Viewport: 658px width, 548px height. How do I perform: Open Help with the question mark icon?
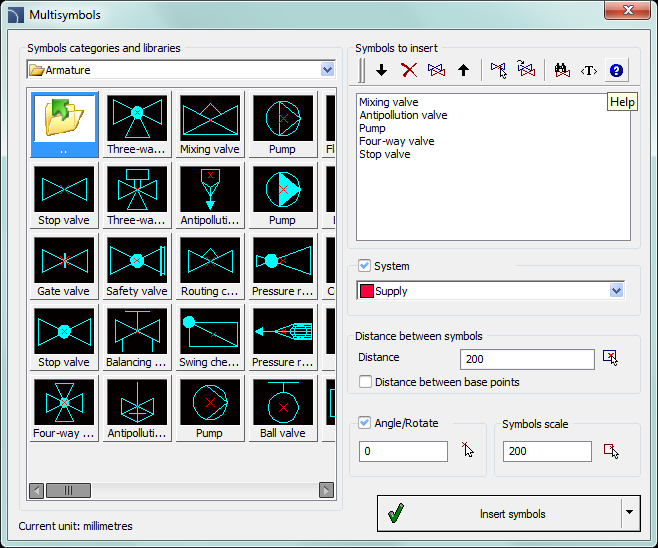616,70
